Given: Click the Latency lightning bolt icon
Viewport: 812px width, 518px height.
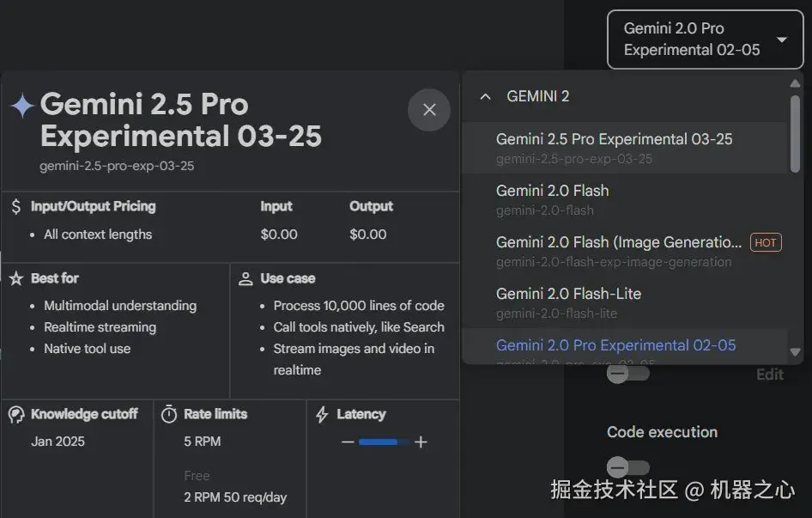Looking at the screenshot, I should click(322, 414).
